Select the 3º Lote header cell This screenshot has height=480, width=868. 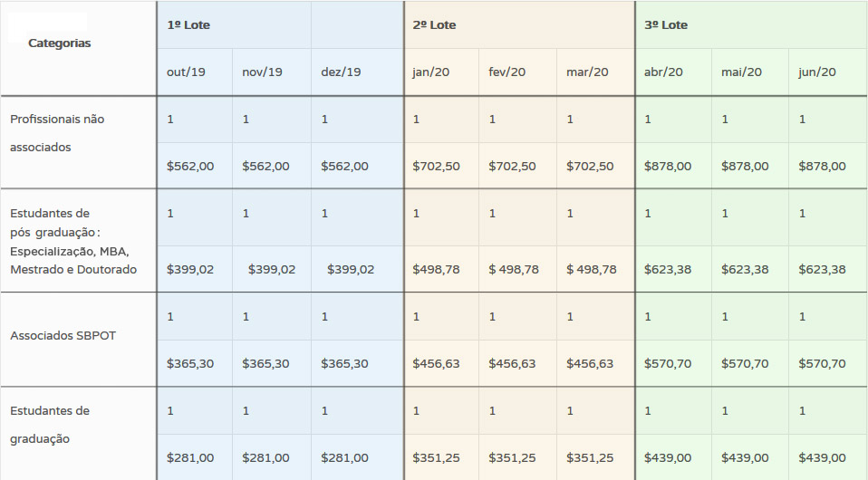pos(666,25)
